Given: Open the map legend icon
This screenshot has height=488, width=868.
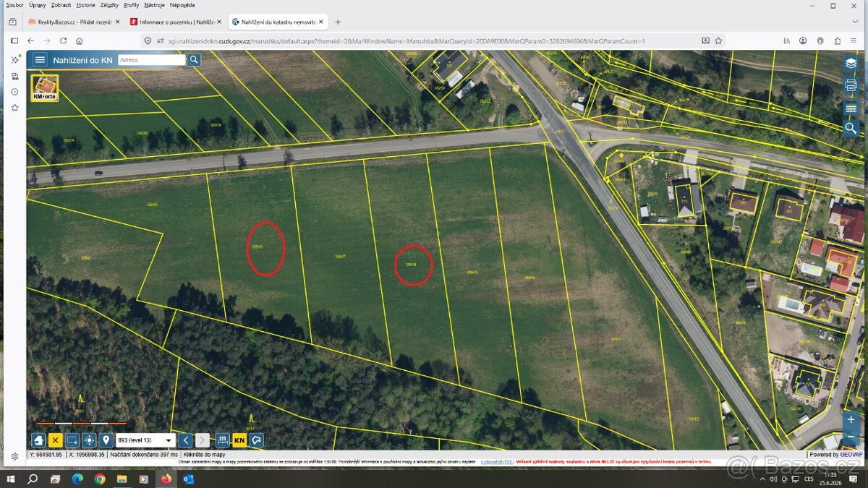Looking at the screenshot, I should pyautogui.click(x=851, y=107).
